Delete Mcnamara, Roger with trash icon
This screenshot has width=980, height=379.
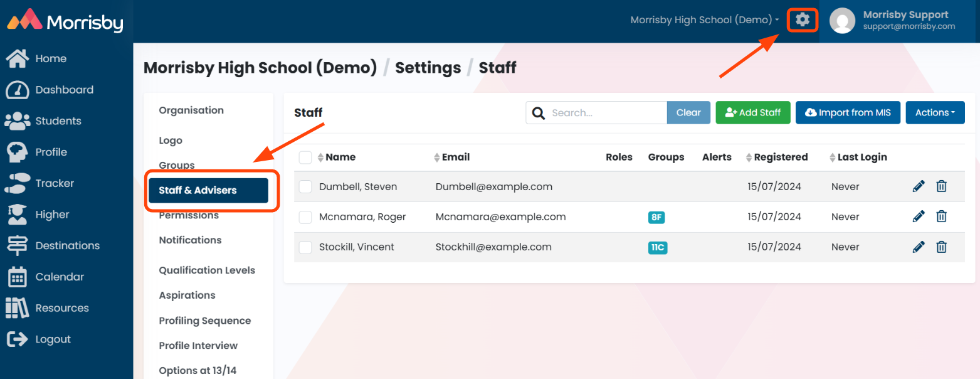click(941, 216)
